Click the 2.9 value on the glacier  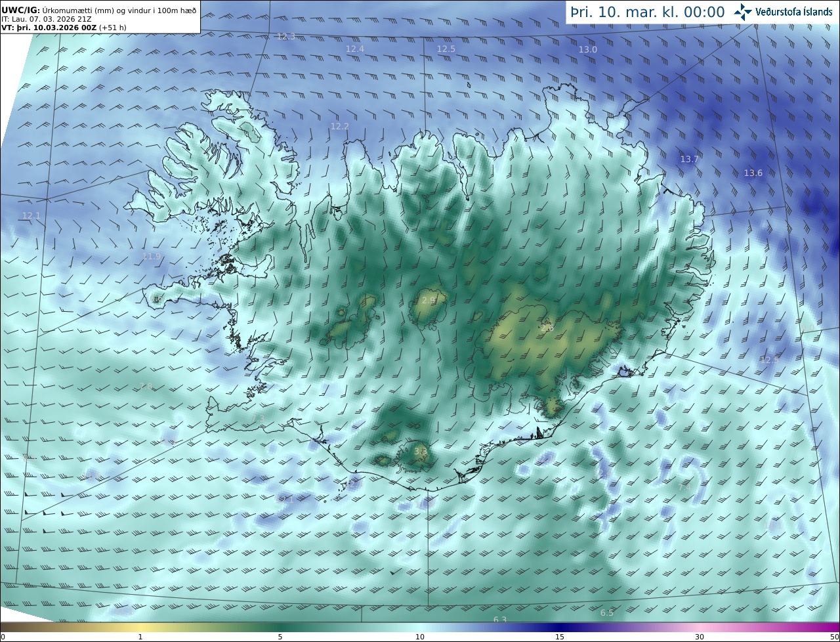click(429, 300)
